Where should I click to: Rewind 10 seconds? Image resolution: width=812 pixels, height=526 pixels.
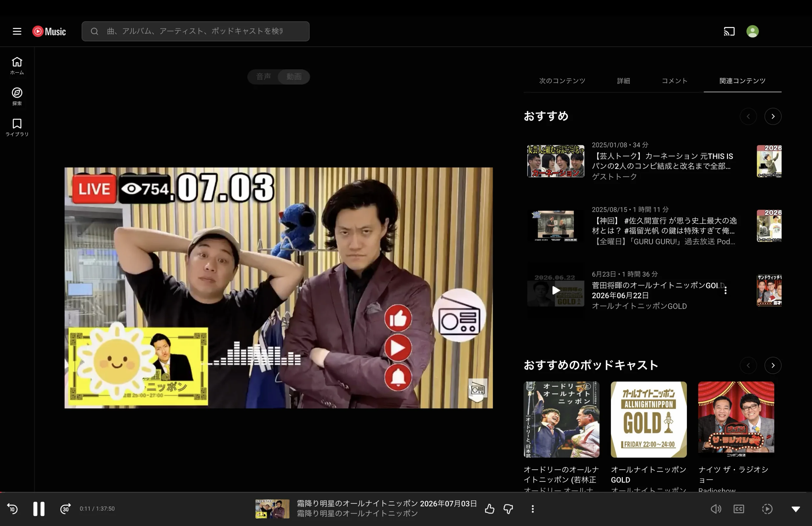coord(12,509)
